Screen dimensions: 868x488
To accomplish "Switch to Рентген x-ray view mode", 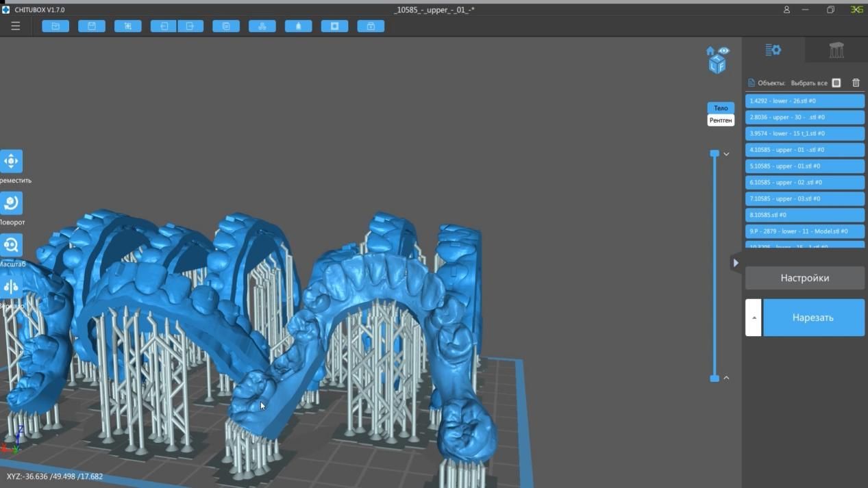I will 721,120.
